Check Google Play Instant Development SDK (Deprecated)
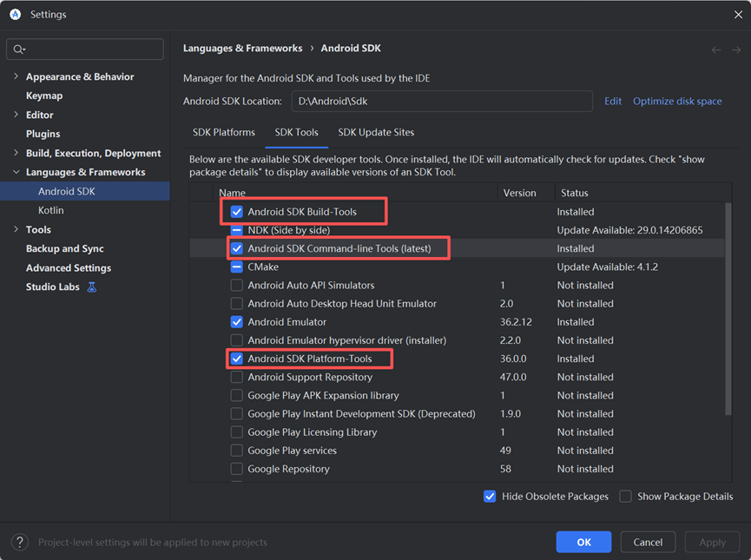Image resolution: width=751 pixels, height=560 pixels. [237, 414]
